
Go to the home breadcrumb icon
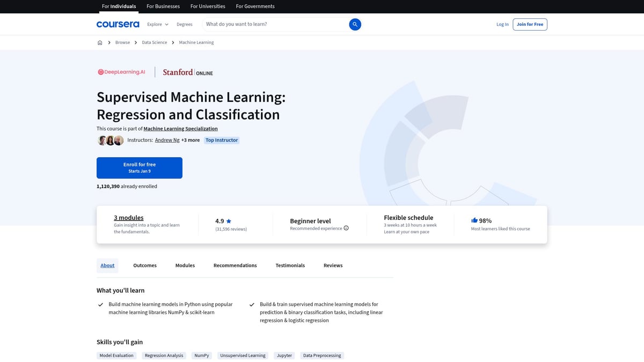(x=100, y=42)
